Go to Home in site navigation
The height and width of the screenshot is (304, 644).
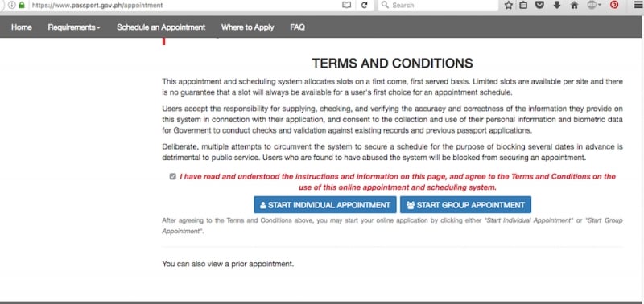click(x=22, y=27)
